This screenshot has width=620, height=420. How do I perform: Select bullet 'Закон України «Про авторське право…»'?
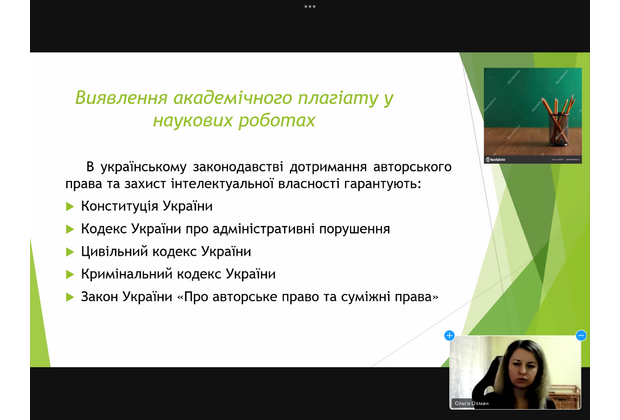pos(260,297)
